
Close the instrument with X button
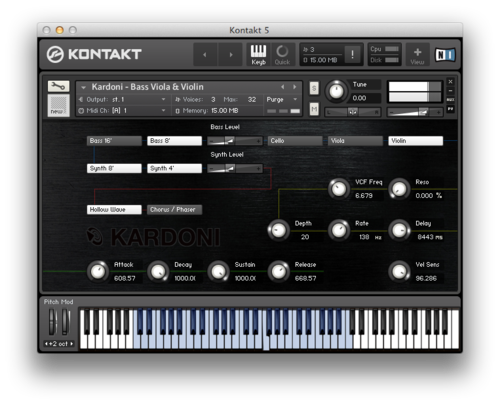click(450, 81)
